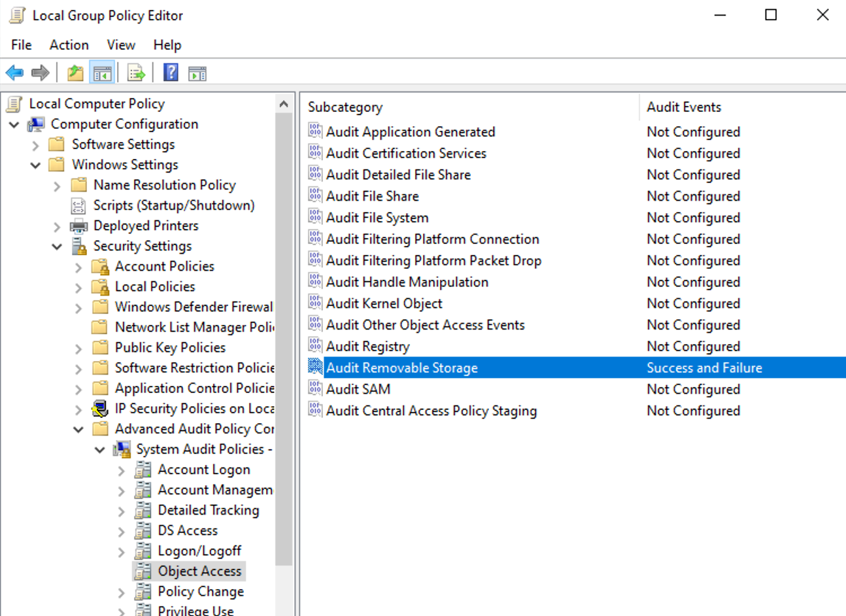Screen dimensions: 846x616
Task: Expand the Name Resolution Policy node
Action: [58, 186]
